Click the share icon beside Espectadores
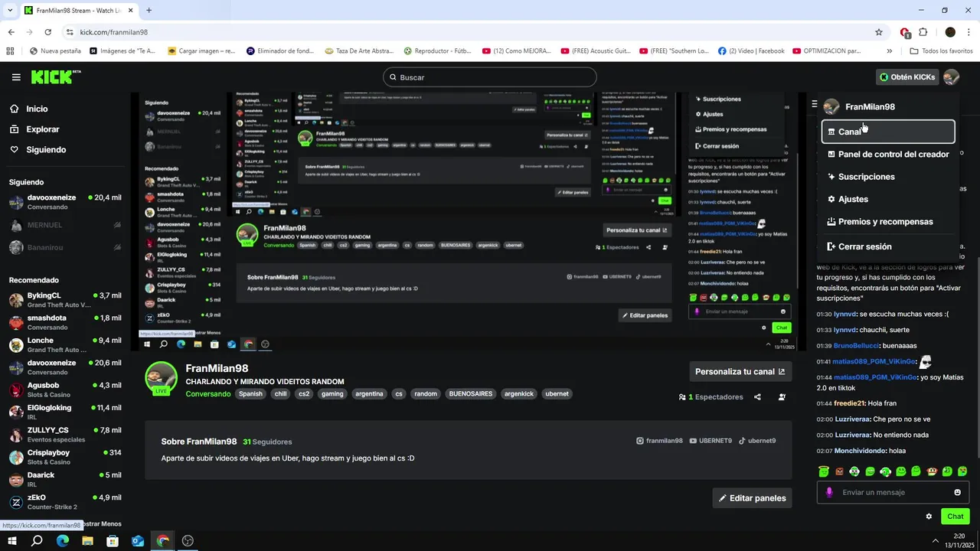Viewport: 980px width, 551px height. pyautogui.click(x=757, y=397)
